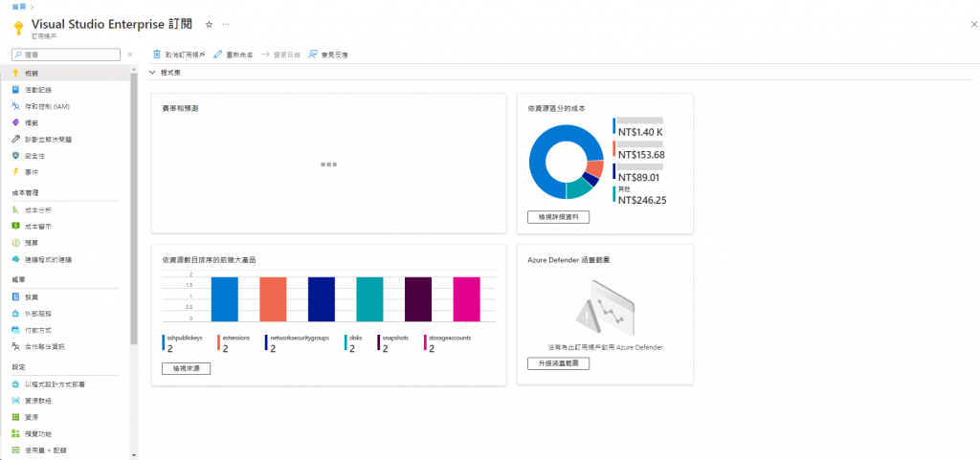Open 成本分析 cost analysis icon
980x460 pixels.
click(x=15, y=210)
